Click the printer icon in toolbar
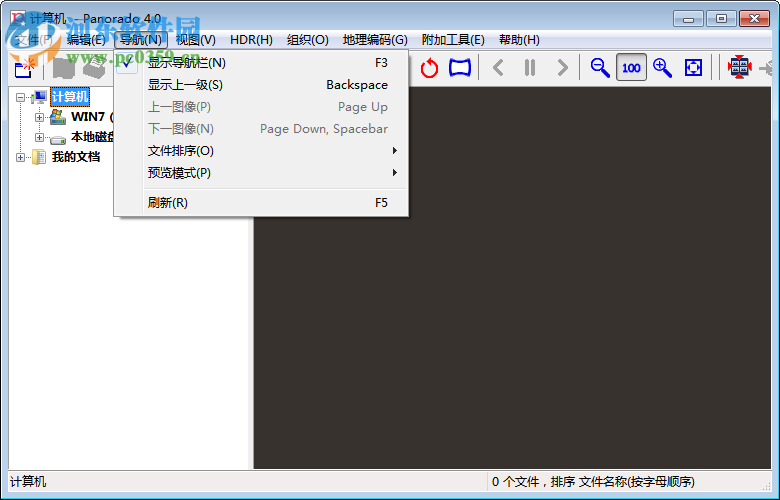780x500 pixels. (95, 68)
